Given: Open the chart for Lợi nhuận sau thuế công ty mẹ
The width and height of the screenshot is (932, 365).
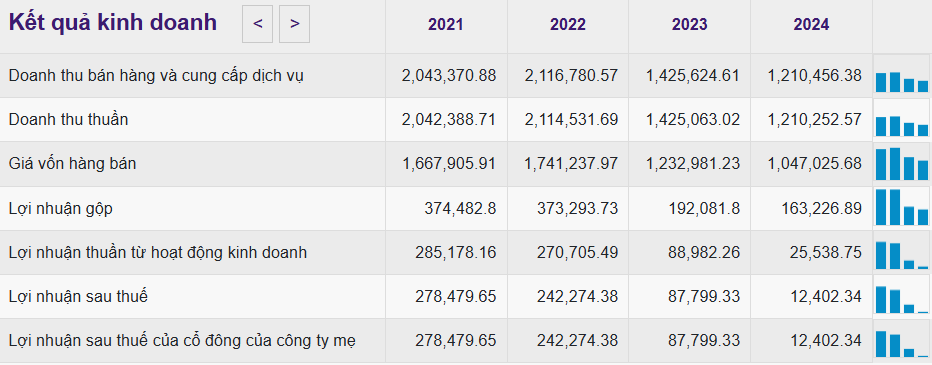Looking at the screenshot, I should point(901,341).
